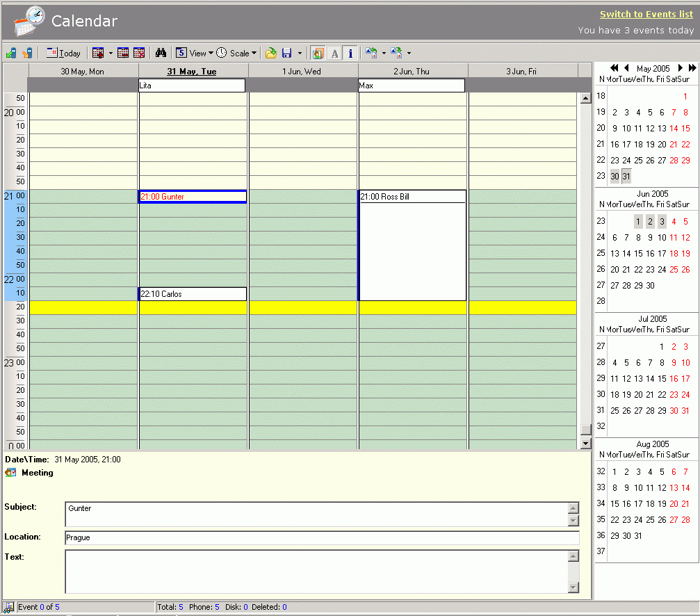This screenshot has width=700, height=616.
Task: Click the 21 00 time label
Action: coord(15,195)
